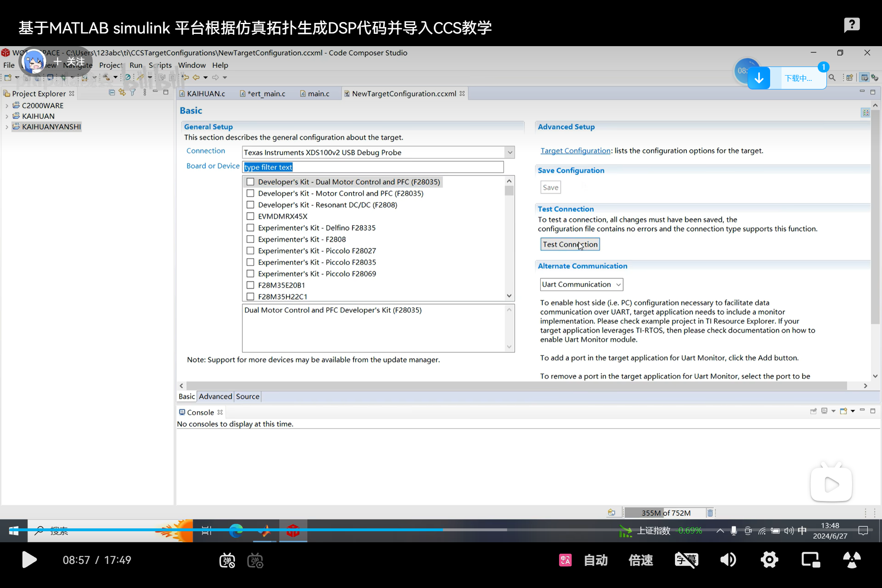Click the toolbar search magnifier icon

click(832, 78)
